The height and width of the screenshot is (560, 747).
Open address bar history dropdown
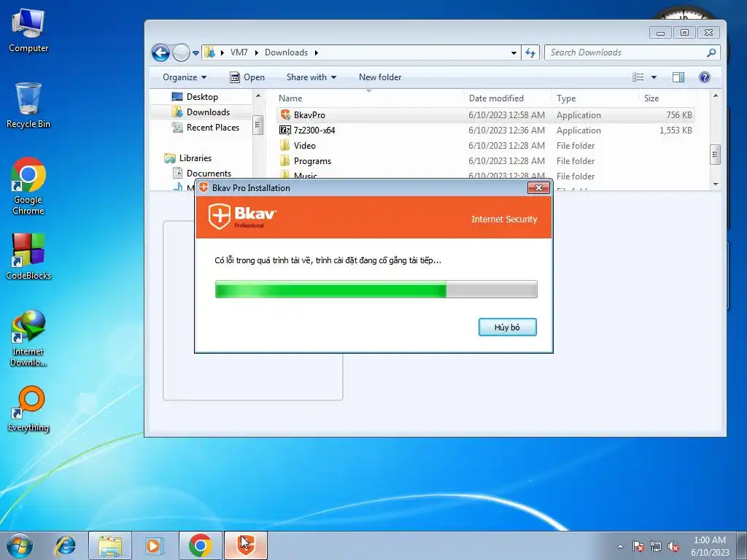pyautogui.click(x=514, y=52)
